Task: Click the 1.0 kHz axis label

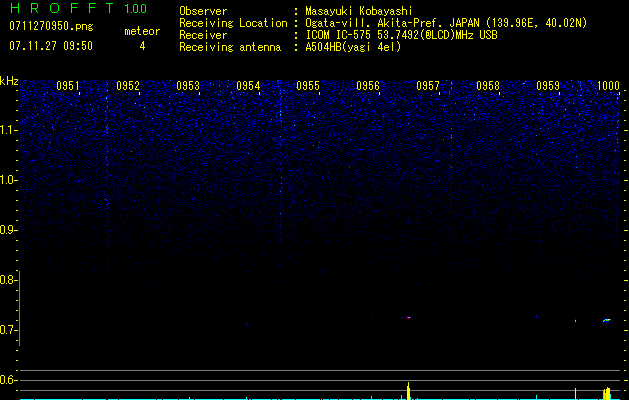Action: pyautogui.click(x=8, y=180)
